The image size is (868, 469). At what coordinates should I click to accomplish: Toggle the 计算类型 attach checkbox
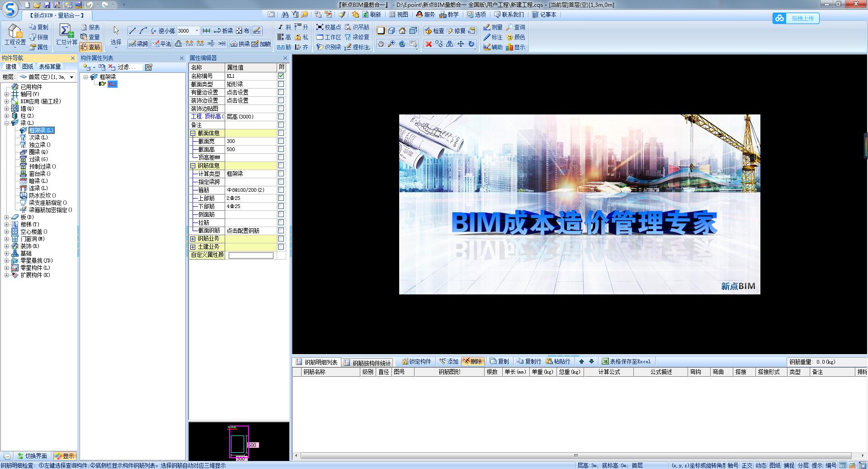(x=281, y=174)
